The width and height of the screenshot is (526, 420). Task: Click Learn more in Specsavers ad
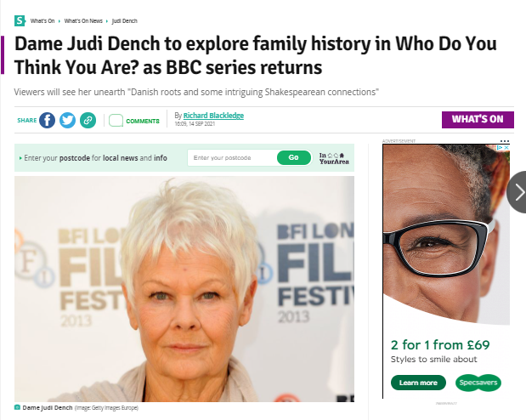[x=418, y=383]
